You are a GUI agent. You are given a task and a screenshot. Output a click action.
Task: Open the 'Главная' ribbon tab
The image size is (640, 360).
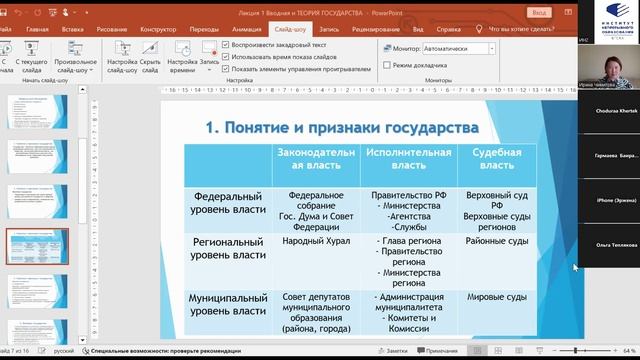tap(37, 29)
